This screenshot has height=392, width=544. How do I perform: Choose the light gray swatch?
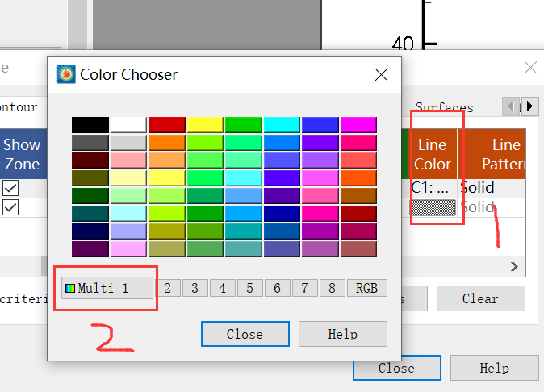point(128,143)
